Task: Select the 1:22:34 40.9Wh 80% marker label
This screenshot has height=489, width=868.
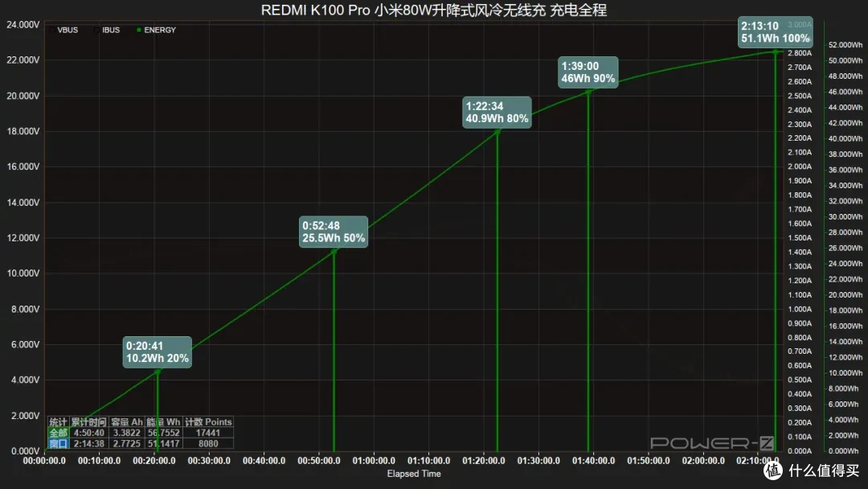Action: [x=497, y=113]
